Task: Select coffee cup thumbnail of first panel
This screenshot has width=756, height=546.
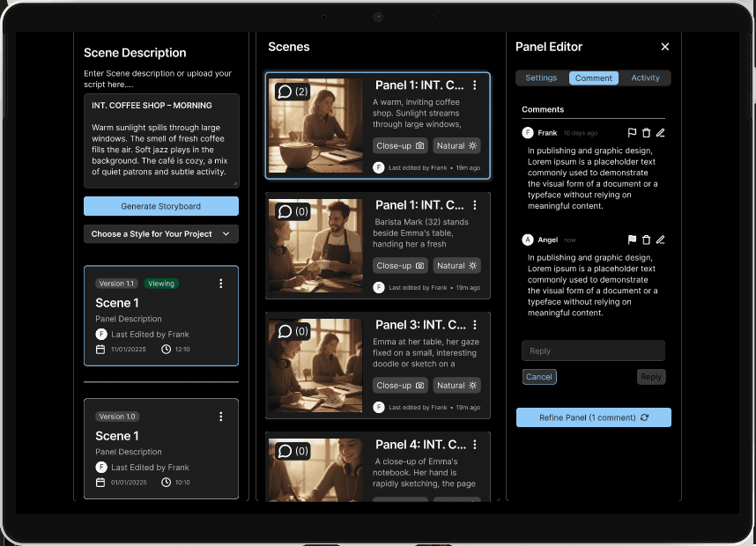Action: coord(315,126)
